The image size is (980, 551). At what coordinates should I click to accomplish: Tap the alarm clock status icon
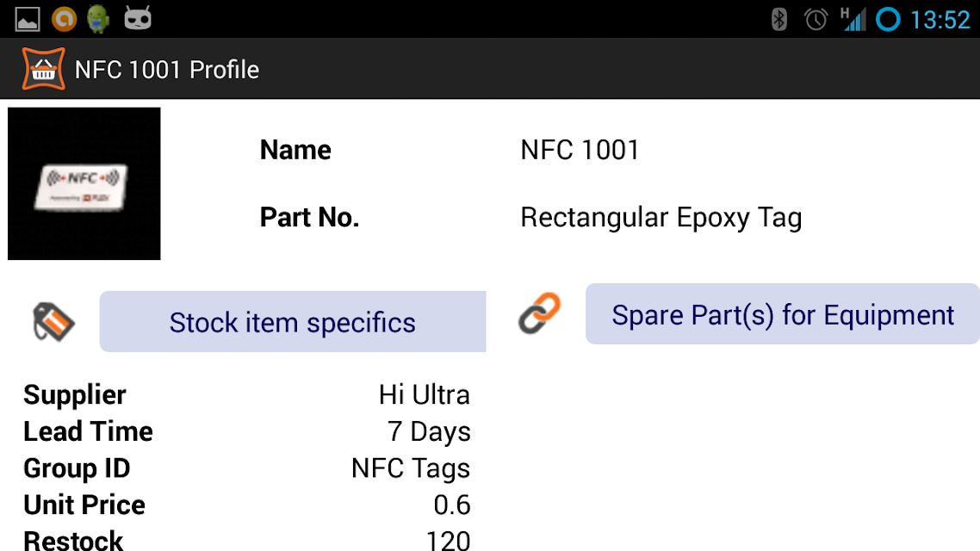816,19
